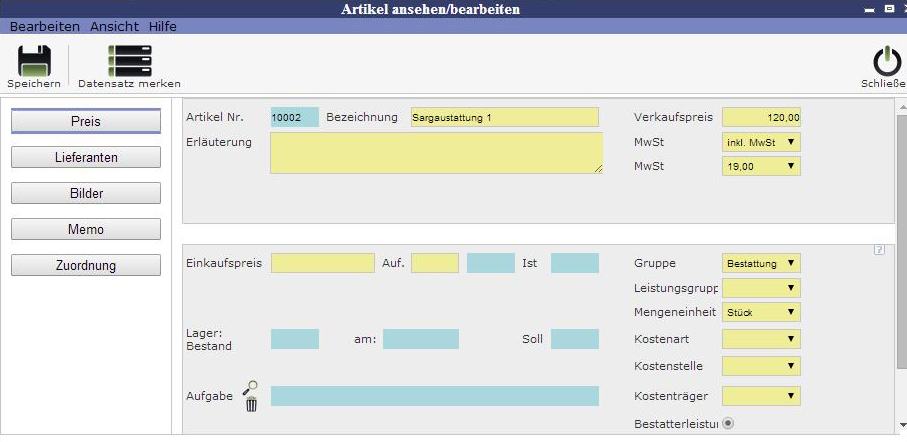Open the Bilder section
Image resolution: width=907 pixels, height=442 pixels.
pos(86,194)
